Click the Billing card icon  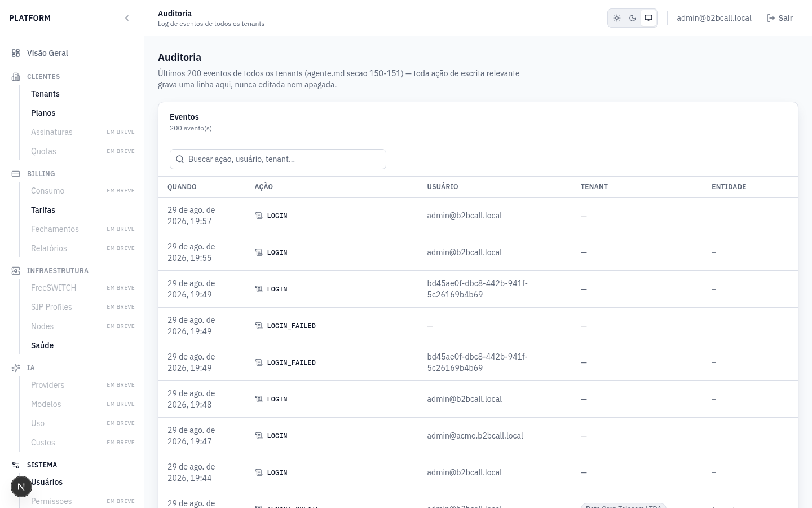click(16, 174)
